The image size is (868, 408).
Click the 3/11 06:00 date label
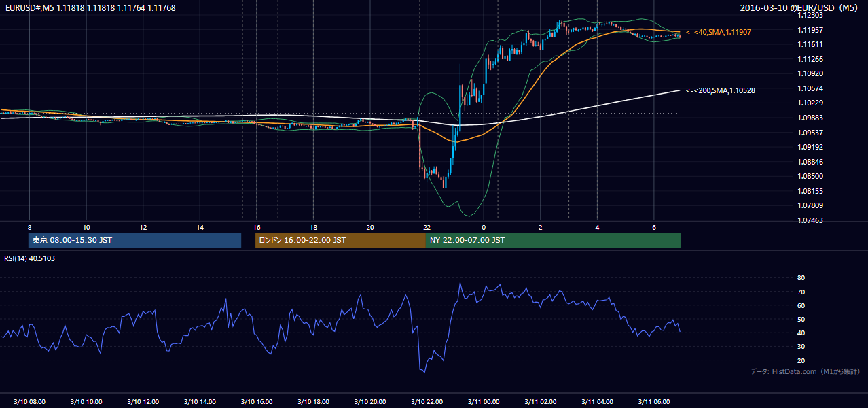(x=653, y=401)
